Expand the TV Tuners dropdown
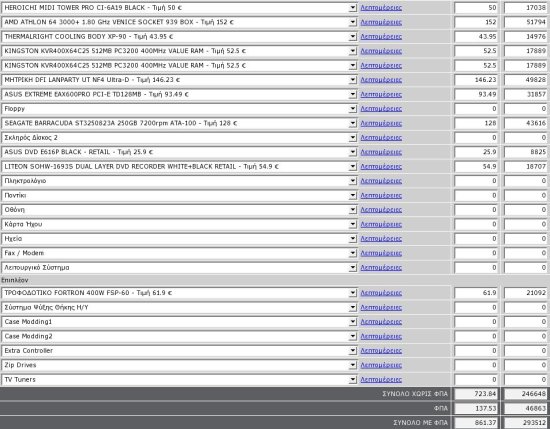Screen dimensions: 550x429 (x=179, y=380)
